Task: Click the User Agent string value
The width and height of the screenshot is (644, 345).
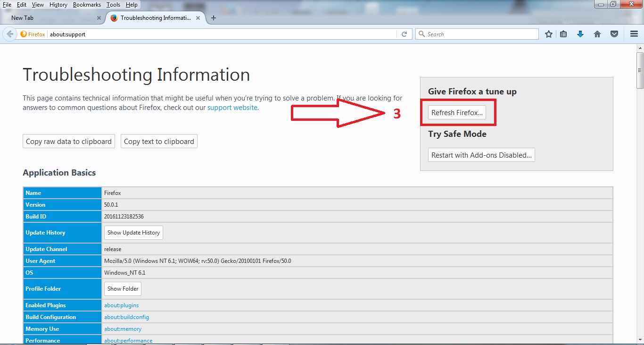Action: pos(198,261)
